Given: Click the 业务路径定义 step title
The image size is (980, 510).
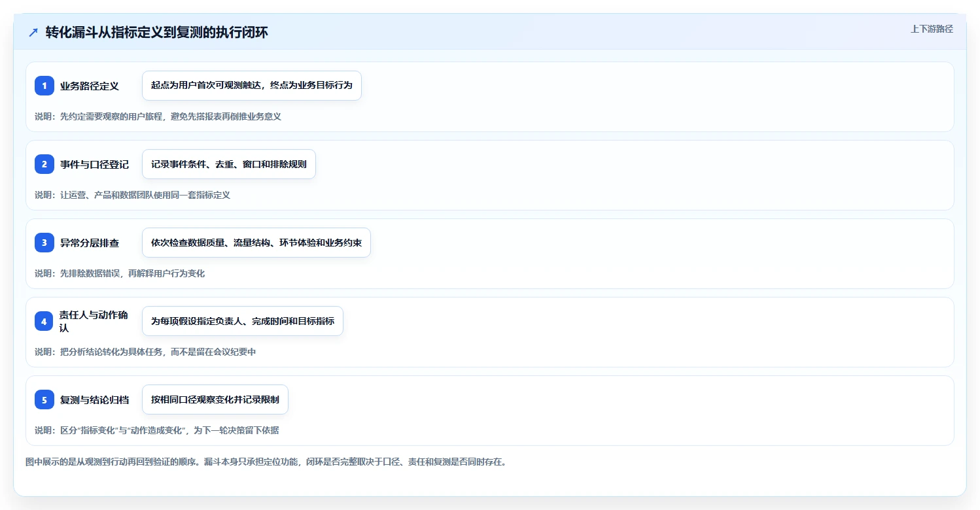Looking at the screenshot, I should point(90,86).
